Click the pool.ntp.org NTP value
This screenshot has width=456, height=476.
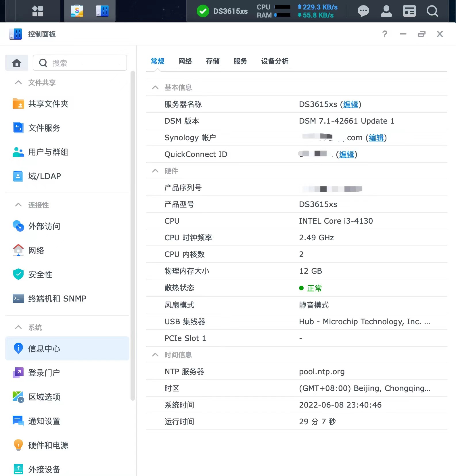[322, 372]
